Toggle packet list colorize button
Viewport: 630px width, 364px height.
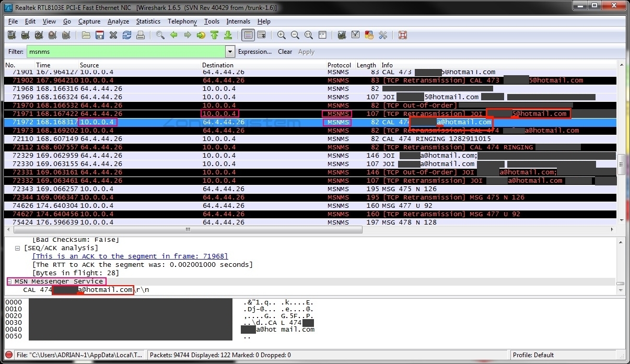(x=248, y=35)
